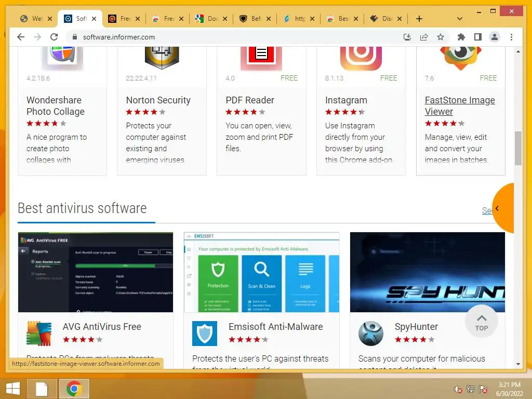Open the FastStone Image Viewer link
This screenshot has height=399, width=532.
[x=460, y=106]
